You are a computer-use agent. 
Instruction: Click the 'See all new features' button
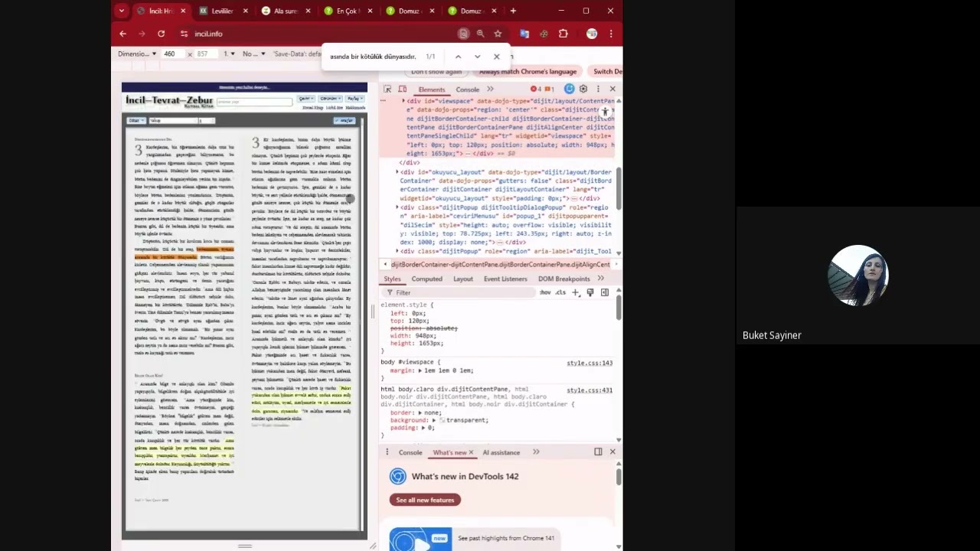(425, 500)
